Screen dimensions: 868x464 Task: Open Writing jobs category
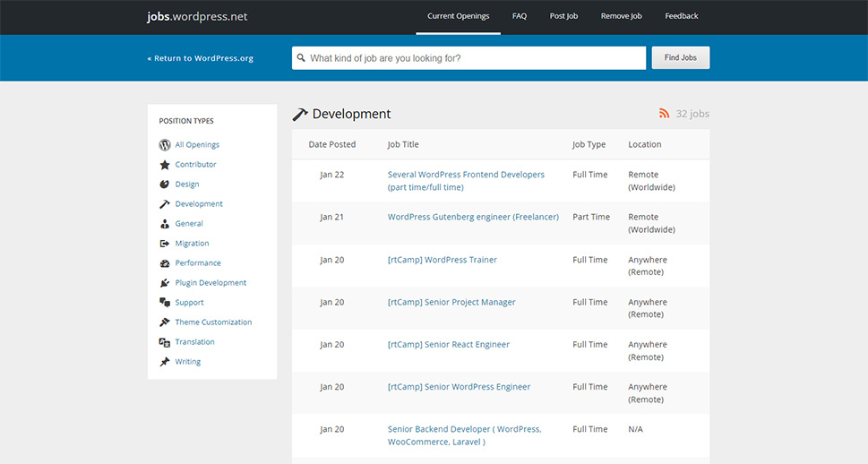tap(187, 362)
